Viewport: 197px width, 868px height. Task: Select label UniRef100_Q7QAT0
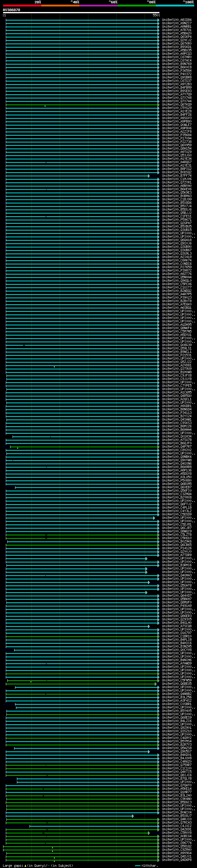176,785
